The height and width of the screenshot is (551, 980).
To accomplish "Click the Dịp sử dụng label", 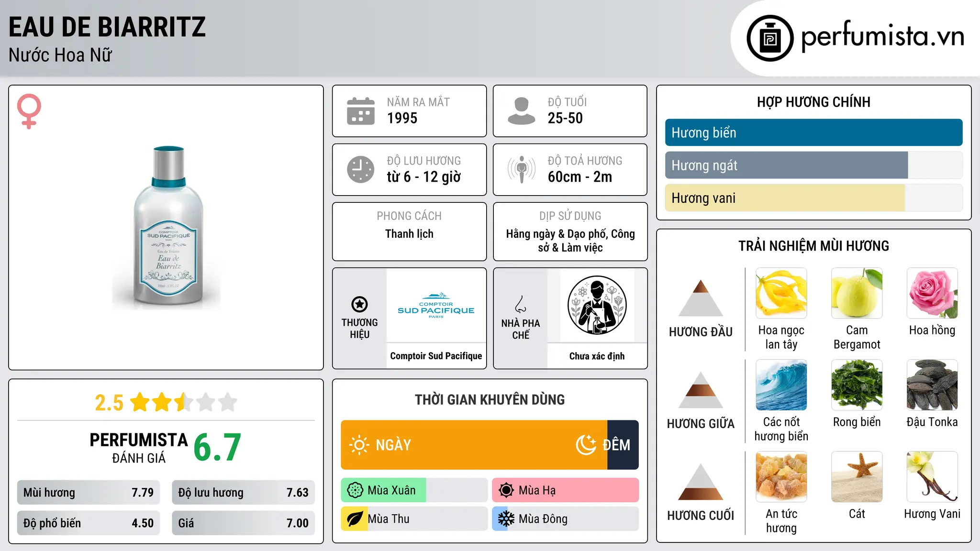I will [570, 216].
